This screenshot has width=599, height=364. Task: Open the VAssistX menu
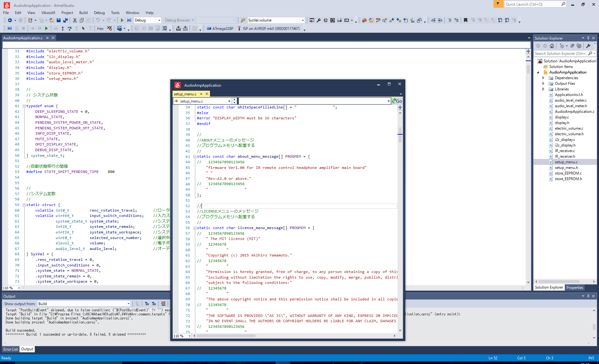(x=48, y=13)
